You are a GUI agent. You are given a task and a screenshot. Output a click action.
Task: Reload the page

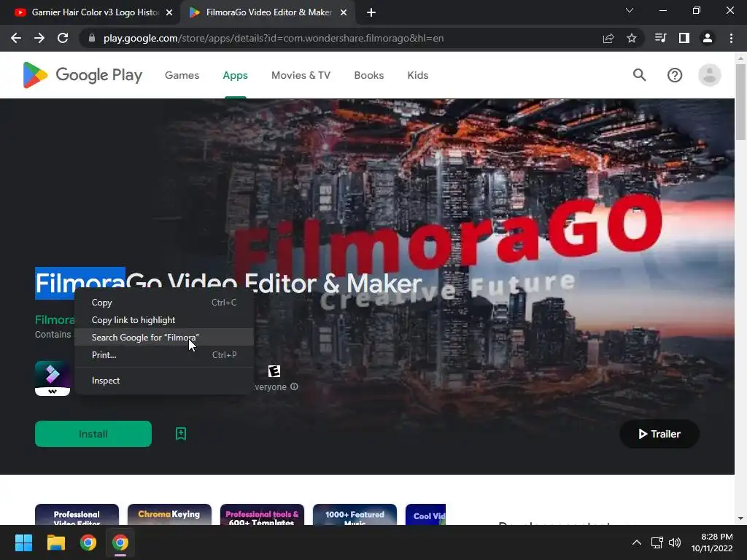point(63,38)
